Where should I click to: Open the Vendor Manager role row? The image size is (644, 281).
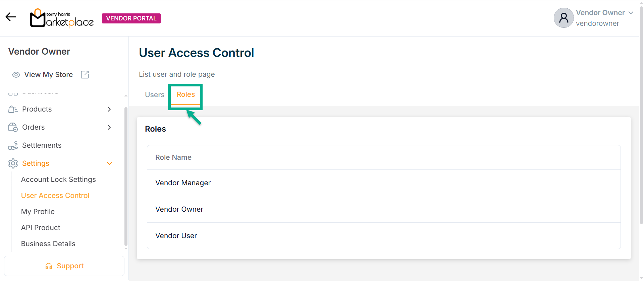[183, 183]
